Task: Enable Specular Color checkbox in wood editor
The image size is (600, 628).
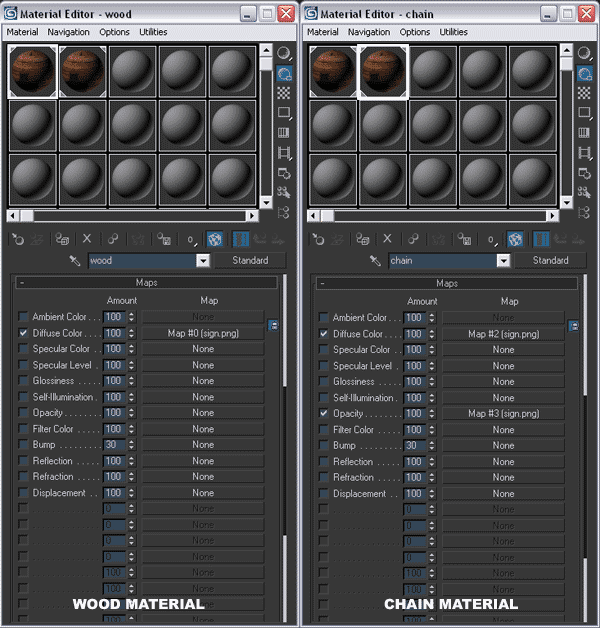Action: (23, 348)
